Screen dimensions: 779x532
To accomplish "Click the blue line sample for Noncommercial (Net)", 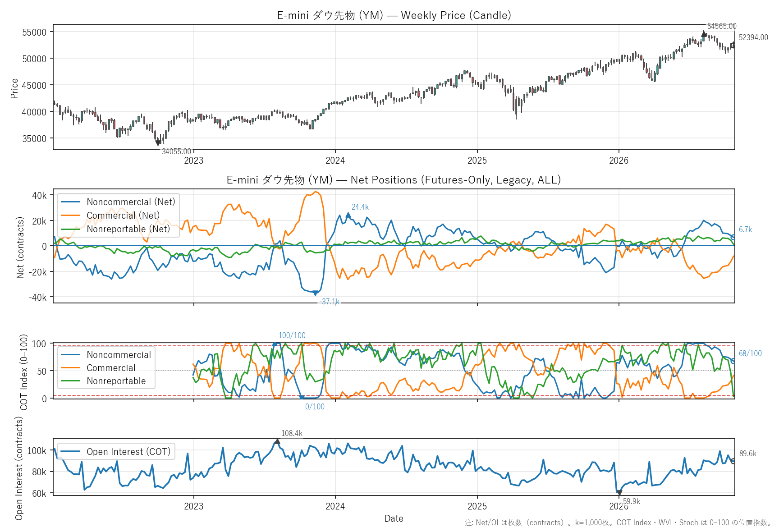I will (x=70, y=202).
